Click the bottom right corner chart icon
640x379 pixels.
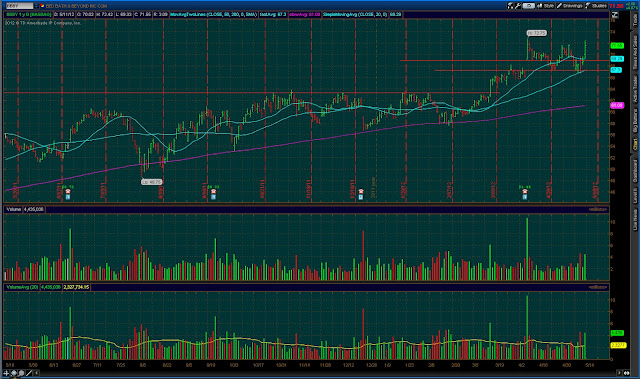(x=627, y=373)
